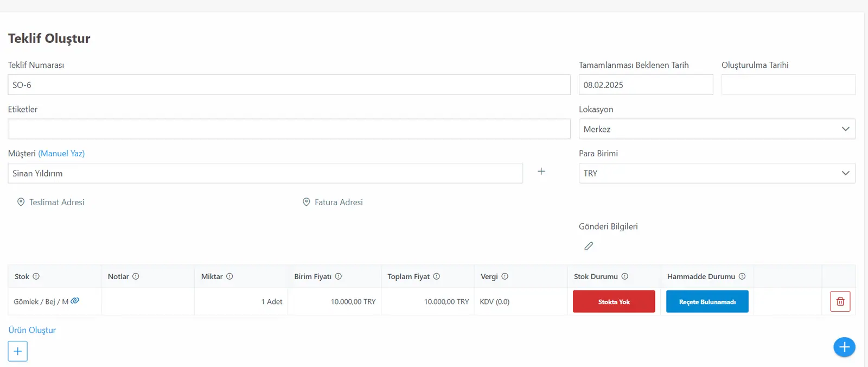
Task: Open the Para Birimi dropdown showing TRY
Action: click(717, 173)
